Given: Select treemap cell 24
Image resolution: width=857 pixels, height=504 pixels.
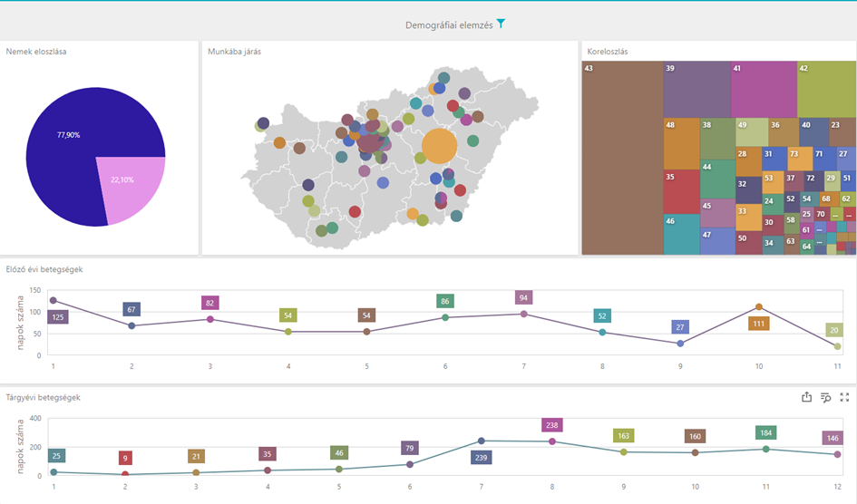Looking at the screenshot, I should (773, 205).
